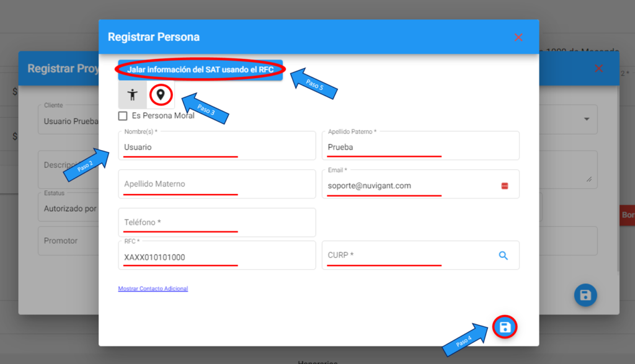635x364 pixels.
Task: Select the RFC field with XAXX010101000
Action: [217, 255]
